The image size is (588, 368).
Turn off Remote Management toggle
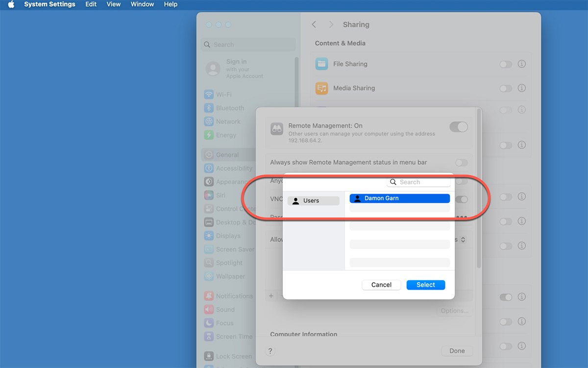458,127
